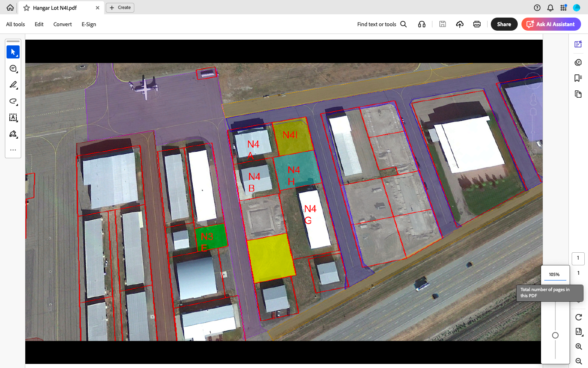Screen dimensions: 588x368
Task: Click the zoom slider handle
Action: 555,335
